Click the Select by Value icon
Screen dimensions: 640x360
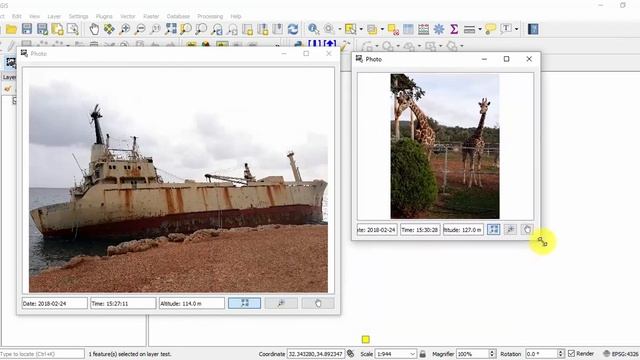tap(372, 29)
